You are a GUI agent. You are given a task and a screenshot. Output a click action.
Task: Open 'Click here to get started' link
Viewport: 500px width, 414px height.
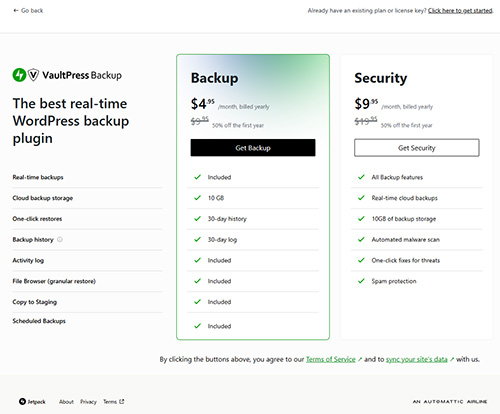click(x=460, y=11)
